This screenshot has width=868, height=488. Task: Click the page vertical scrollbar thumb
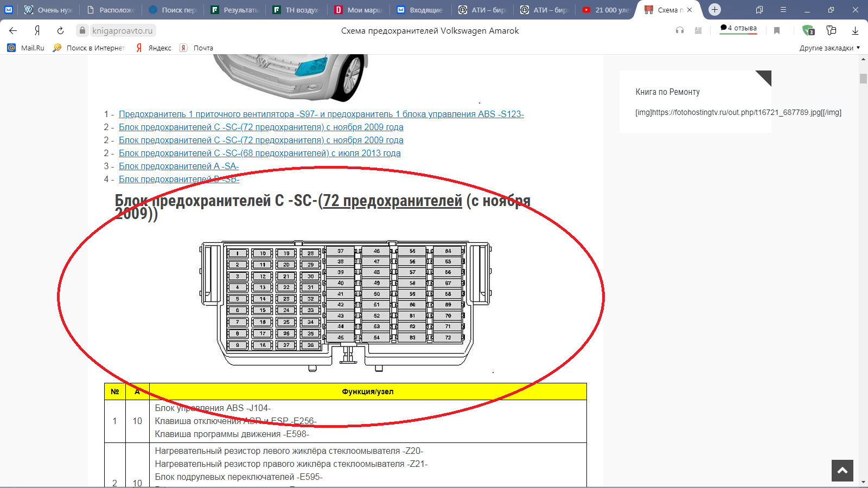(863, 79)
